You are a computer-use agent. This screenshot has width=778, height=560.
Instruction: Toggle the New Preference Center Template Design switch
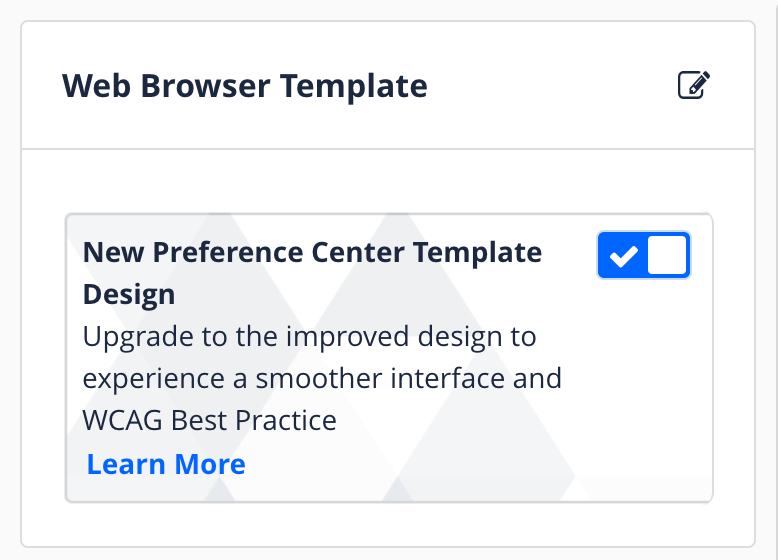pyautogui.click(x=643, y=256)
